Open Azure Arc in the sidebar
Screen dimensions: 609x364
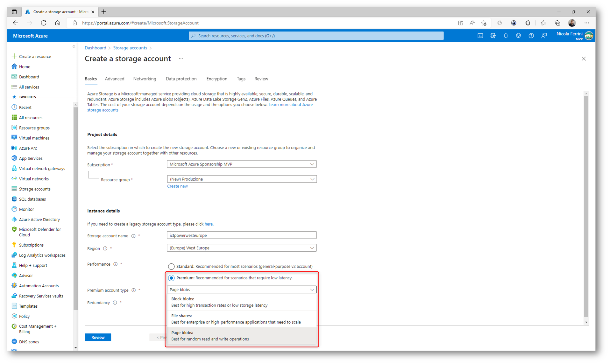pos(28,148)
